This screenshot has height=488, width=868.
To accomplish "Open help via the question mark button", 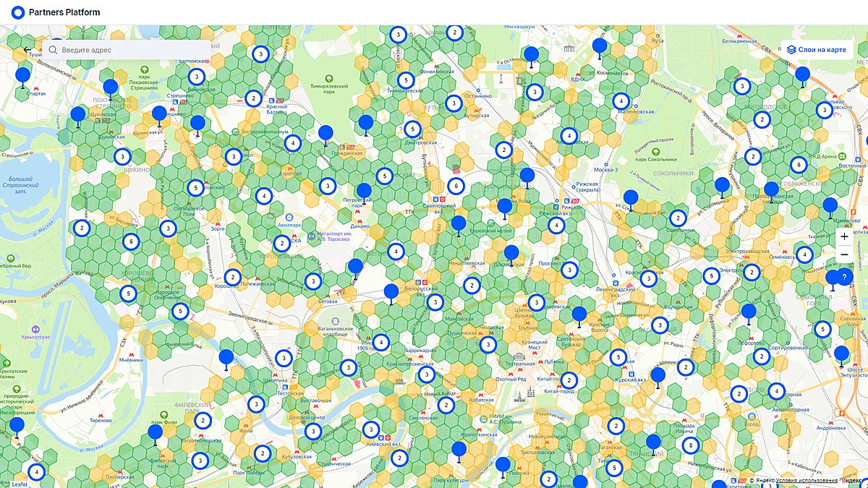I will coord(844,277).
